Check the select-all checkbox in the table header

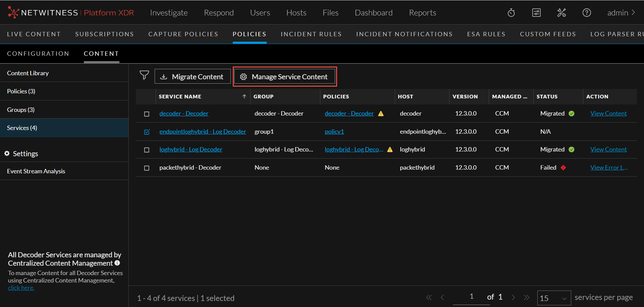(147, 96)
